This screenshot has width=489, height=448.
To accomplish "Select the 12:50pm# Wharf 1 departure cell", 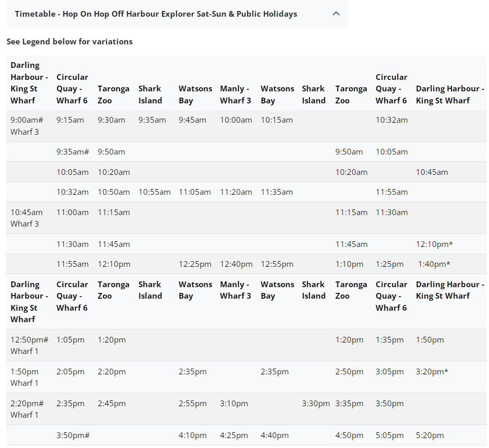I will 29,345.
